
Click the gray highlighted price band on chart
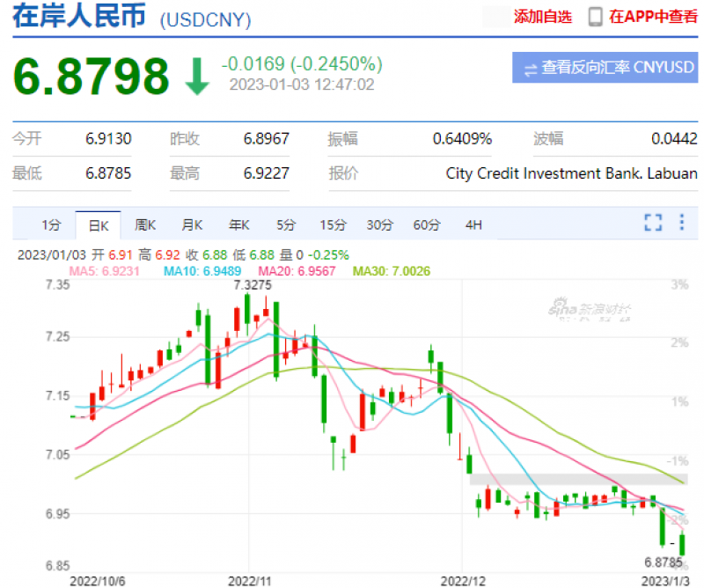pyautogui.click(x=578, y=479)
